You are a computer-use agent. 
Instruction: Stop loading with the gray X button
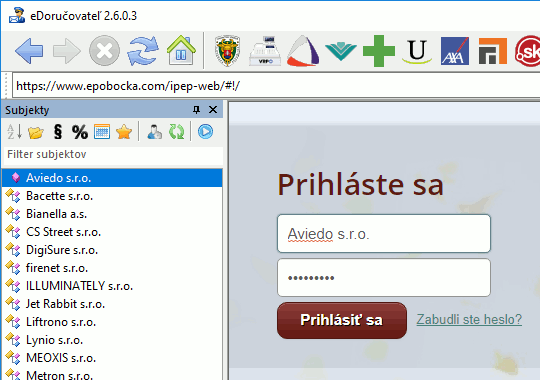(x=104, y=51)
